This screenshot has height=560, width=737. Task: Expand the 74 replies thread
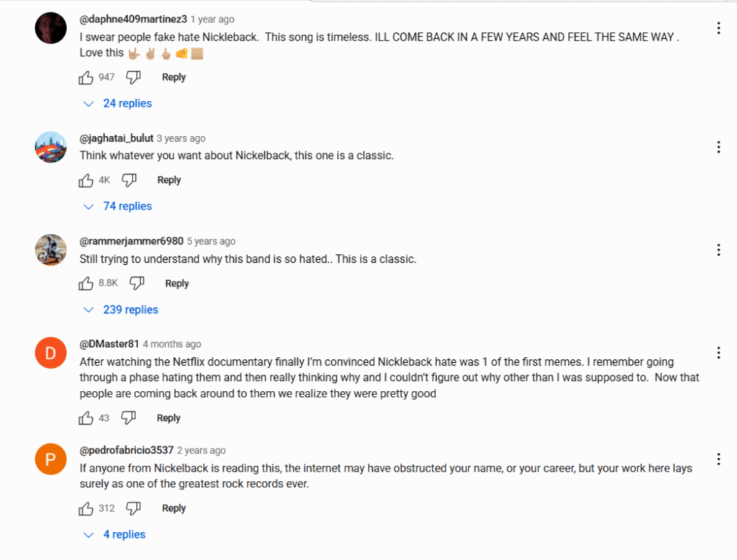coord(117,207)
